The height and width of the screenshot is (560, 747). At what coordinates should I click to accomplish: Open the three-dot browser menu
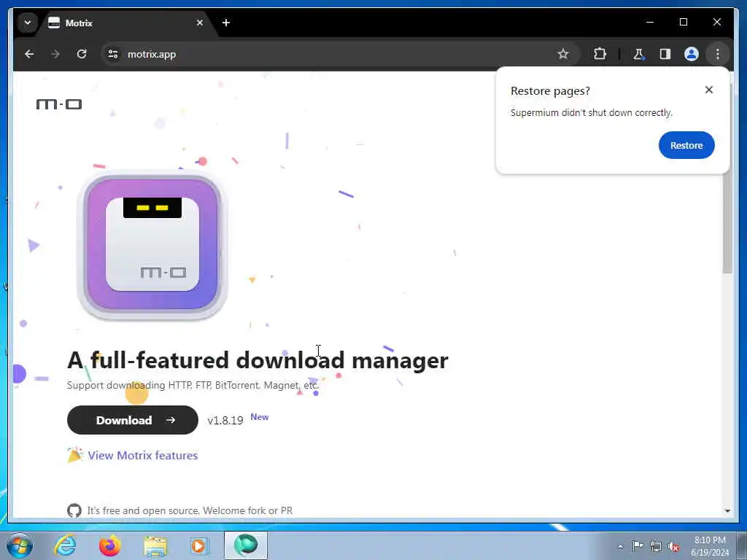point(718,54)
